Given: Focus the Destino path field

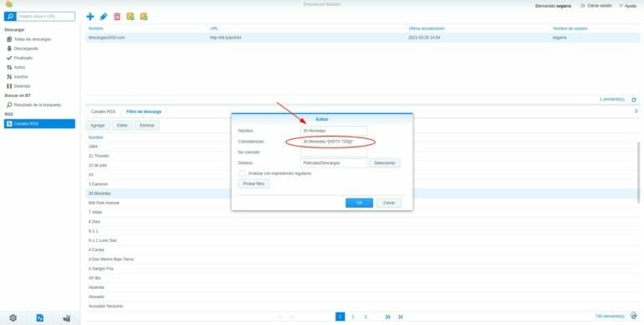Looking at the screenshot, I should coord(334,162).
